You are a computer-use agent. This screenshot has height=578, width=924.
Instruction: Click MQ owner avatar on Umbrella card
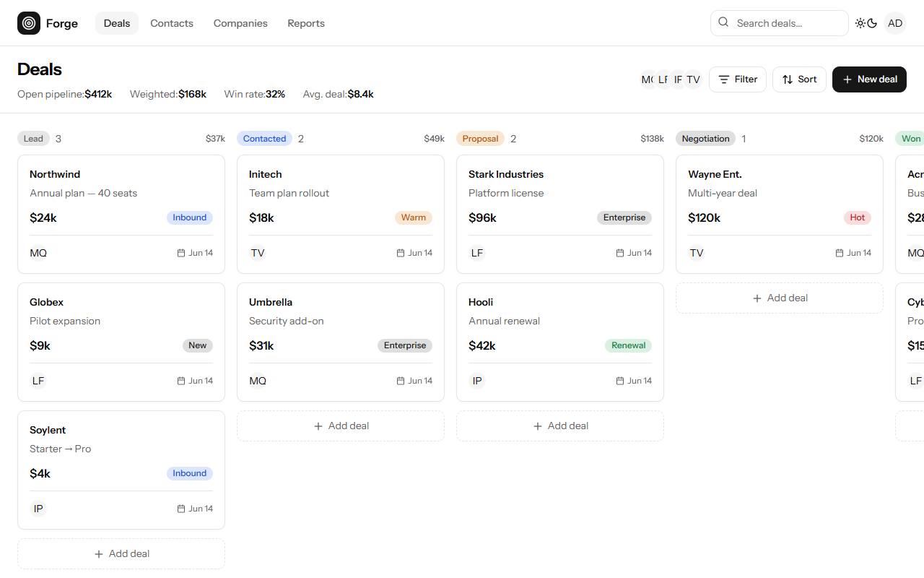(x=258, y=381)
